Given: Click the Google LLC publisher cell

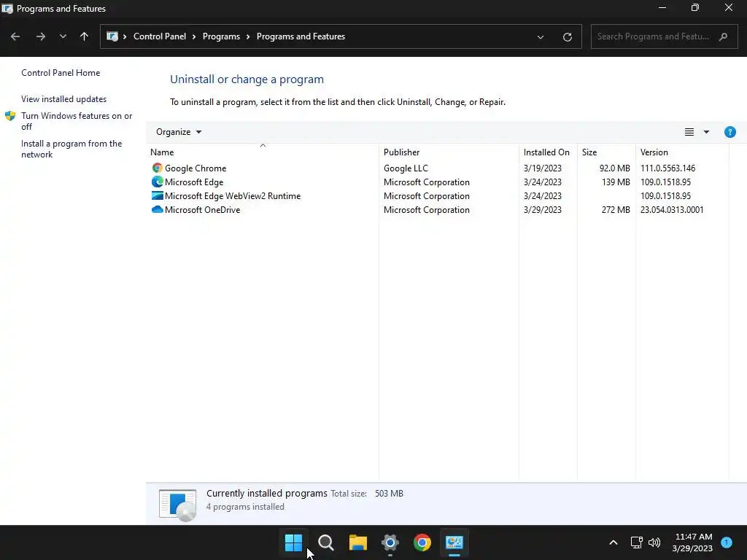Looking at the screenshot, I should [x=406, y=168].
